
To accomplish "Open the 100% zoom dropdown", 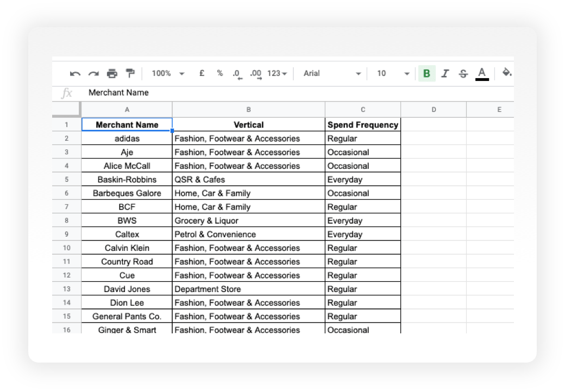I will pyautogui.click(x=168, y=73).
